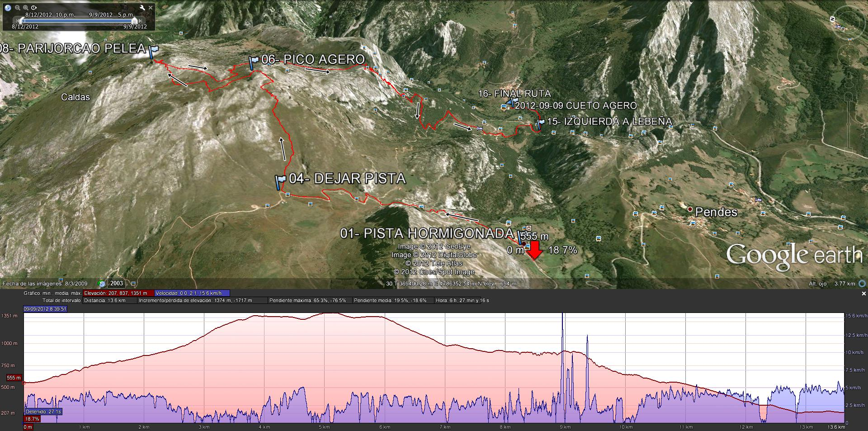
Task: Open time slider options wrench
Action: (142, 8)
